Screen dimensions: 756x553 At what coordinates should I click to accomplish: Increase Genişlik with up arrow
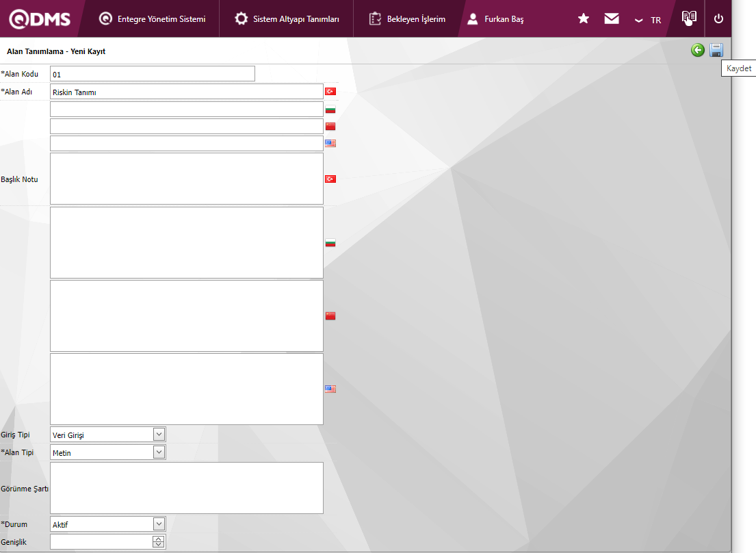pyautogui.click(x=158, y=539)
